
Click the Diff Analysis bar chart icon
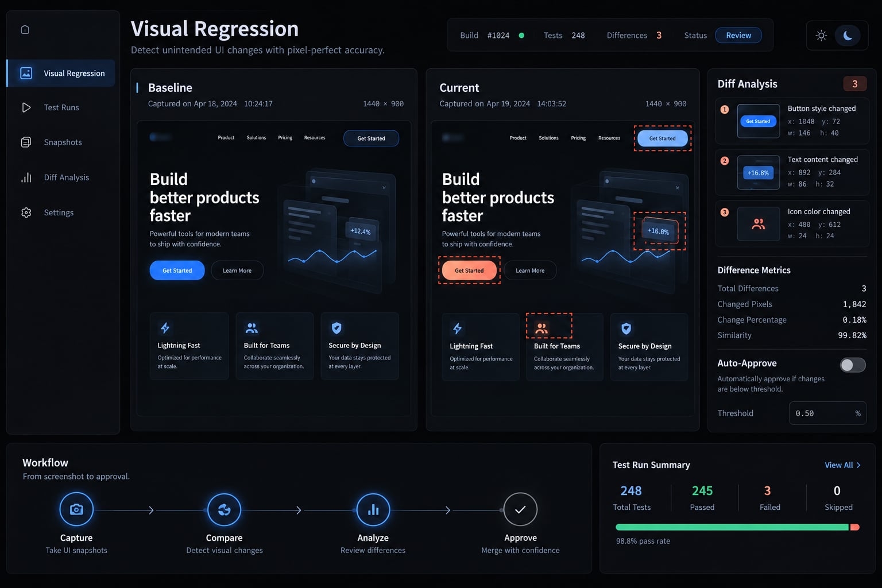point(26,177)
